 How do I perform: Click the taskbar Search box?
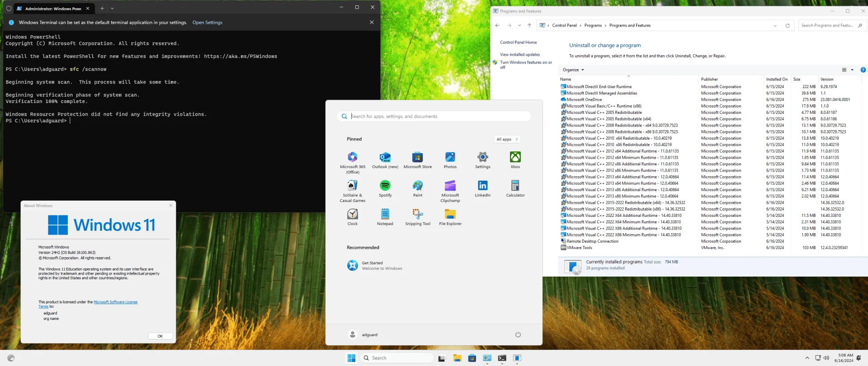click(x=397, y=358)
